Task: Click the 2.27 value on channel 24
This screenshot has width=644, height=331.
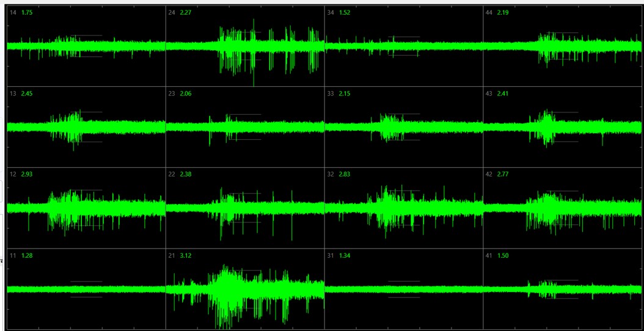Action: pos(186,13)
